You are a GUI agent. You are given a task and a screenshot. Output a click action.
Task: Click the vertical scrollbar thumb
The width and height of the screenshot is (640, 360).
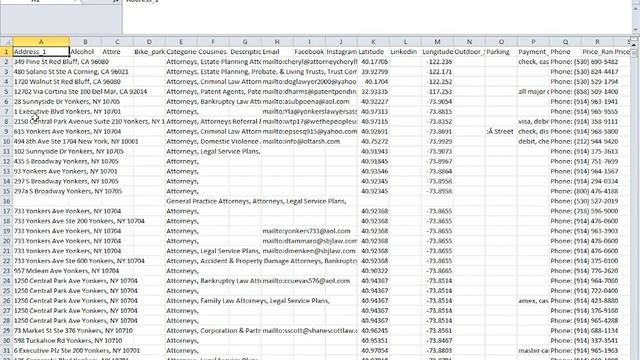[634, 54]
